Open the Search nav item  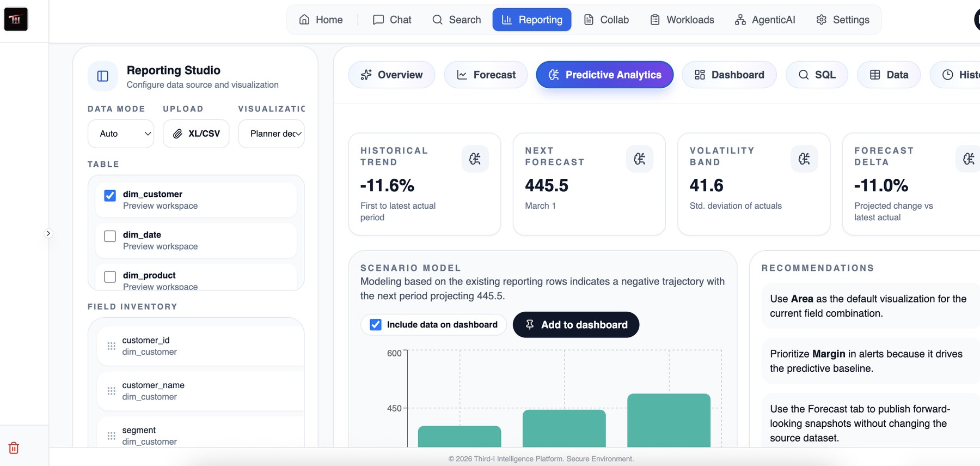456,20
